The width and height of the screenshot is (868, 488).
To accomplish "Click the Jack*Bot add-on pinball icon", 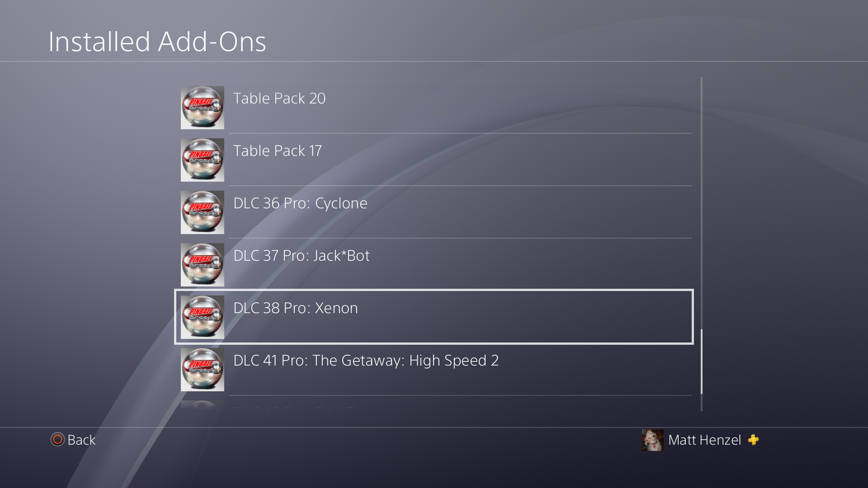I will [x=203, y=265].
